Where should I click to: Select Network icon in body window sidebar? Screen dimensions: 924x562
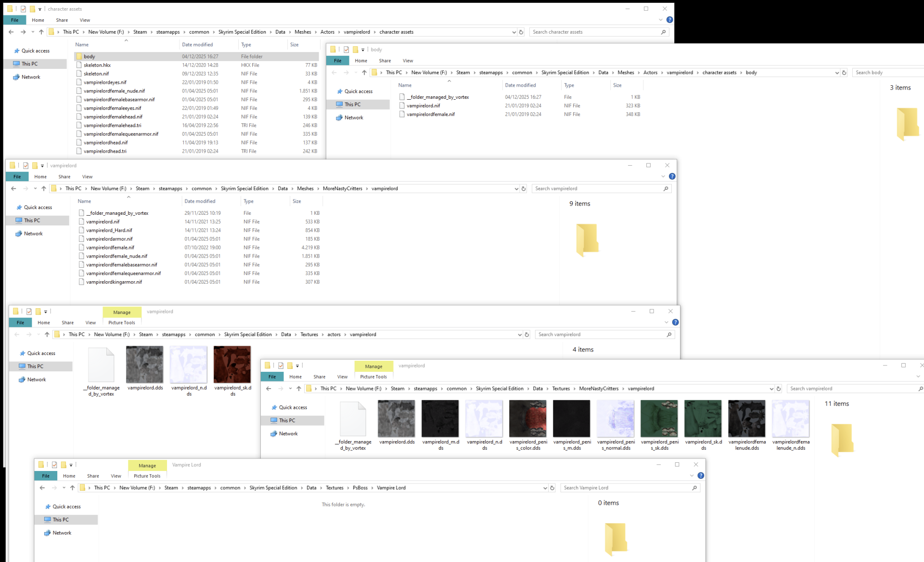pos(339,118)
